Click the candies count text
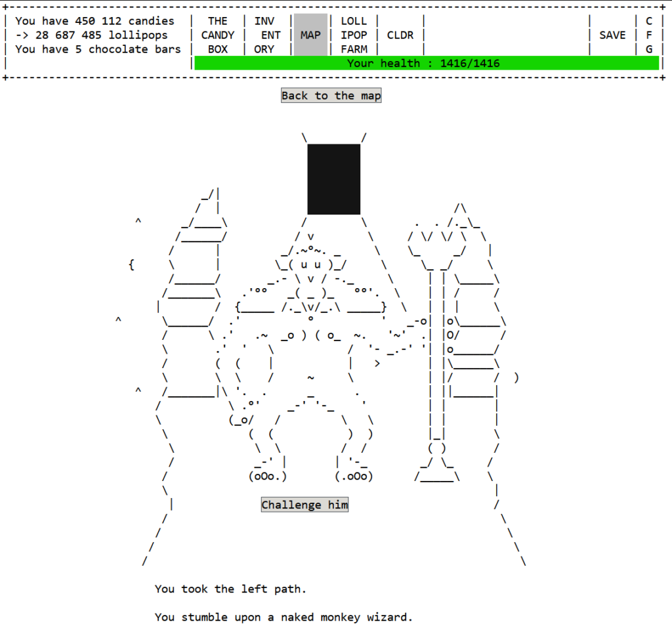Viewport: 672px width, 628px height. (95, 21)
